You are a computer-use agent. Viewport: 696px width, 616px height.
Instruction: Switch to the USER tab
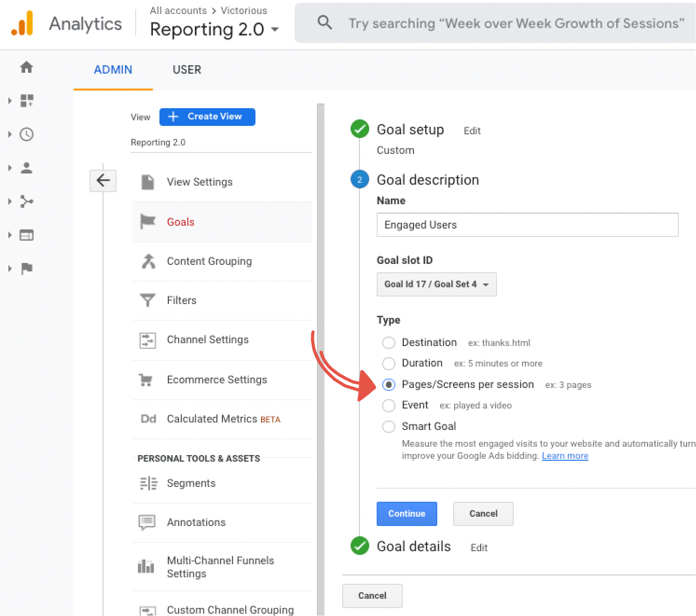click(187, 70)
